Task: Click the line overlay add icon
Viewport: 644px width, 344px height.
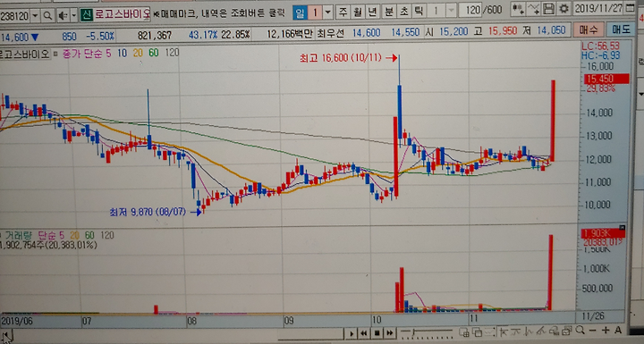Action: [533, 9]
